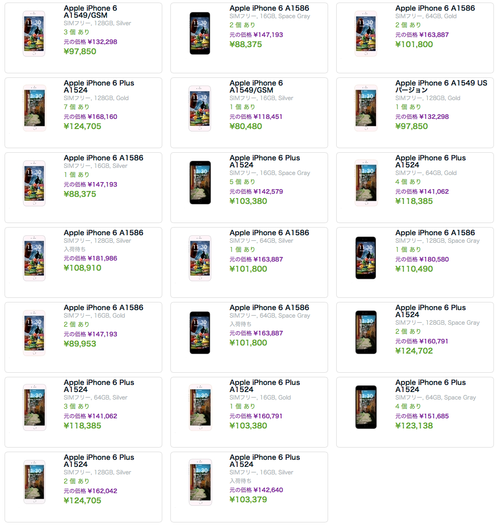Click the iPhone 6 Plus 128GB Space Gray title
The image size is (500, 526).
click(431, 311)
